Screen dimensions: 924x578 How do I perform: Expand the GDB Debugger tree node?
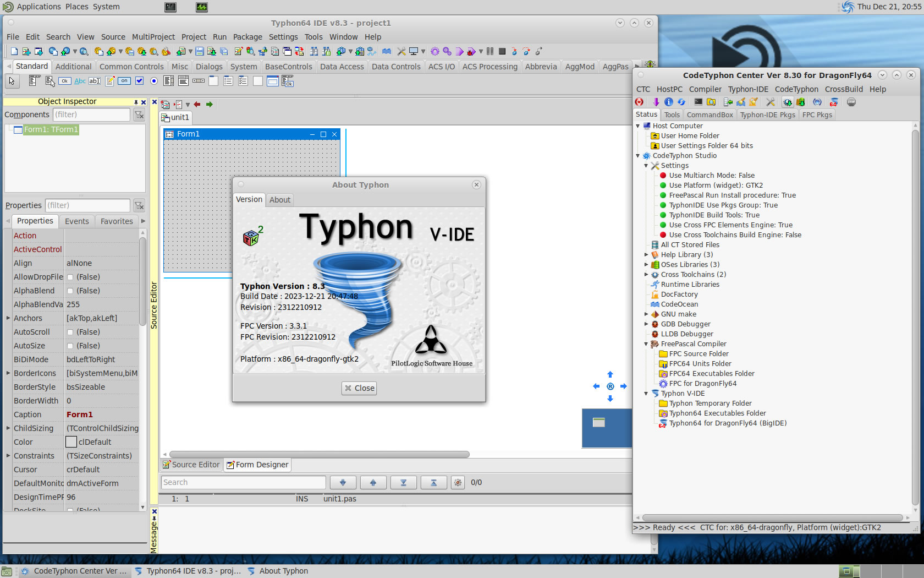646,324
